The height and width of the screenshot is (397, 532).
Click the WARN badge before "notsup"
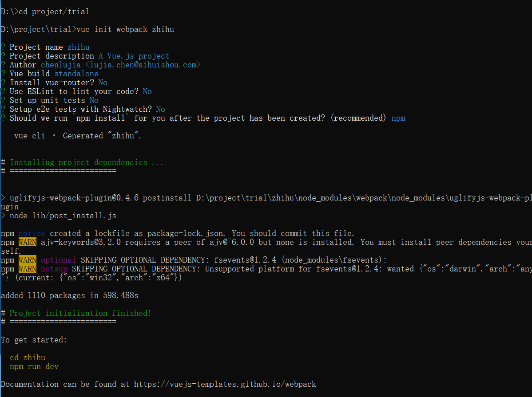click(28, 269)
